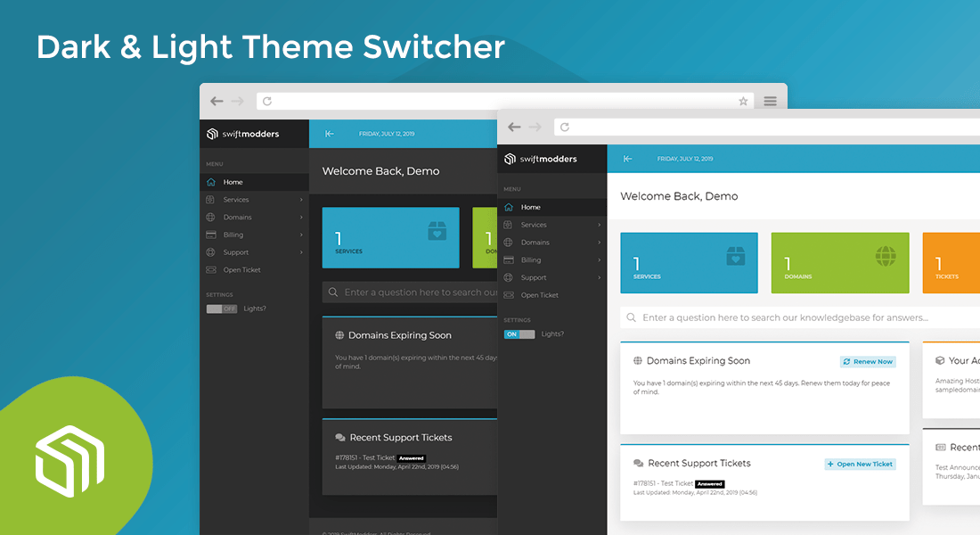The height and width of the screenshot is (535, 980).
Task: Expand Support chevron in dark-theme sidebar
Action: pos(301,252)
